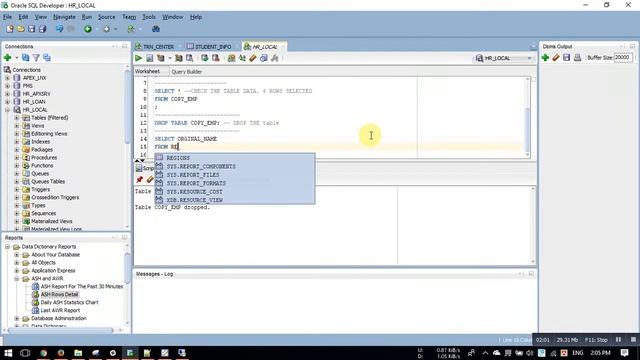Click the To Upper/Lower case icon
640x360 pixels.
coord(242,58)
